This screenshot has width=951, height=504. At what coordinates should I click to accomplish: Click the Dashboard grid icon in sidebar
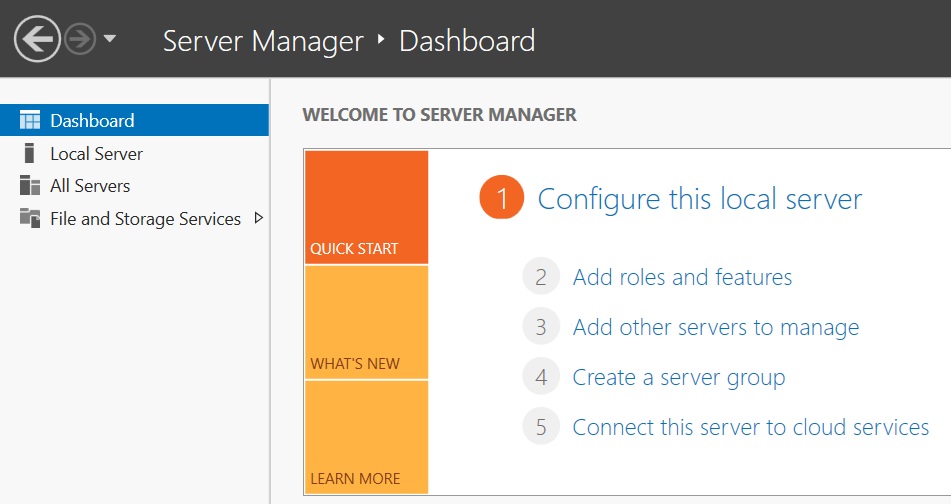pos(30,121)
